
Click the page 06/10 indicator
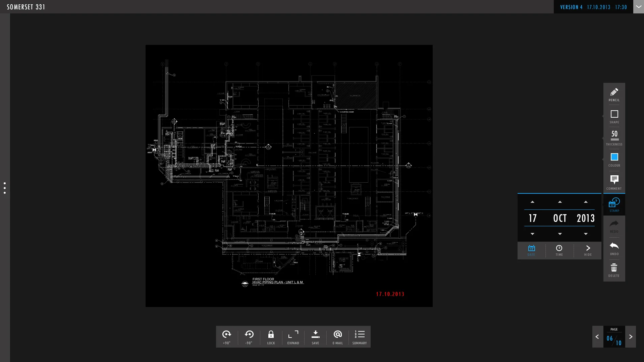614,337
